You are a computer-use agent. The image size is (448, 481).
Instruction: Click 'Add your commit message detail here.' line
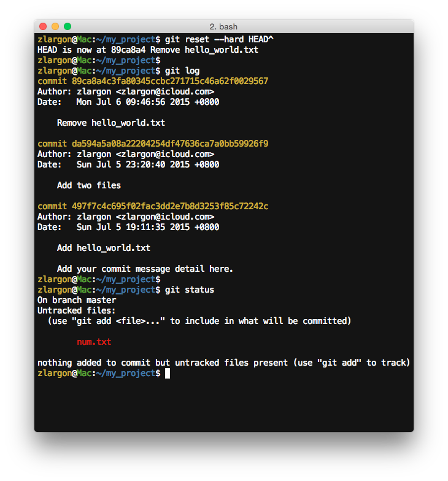pos(145,269)
